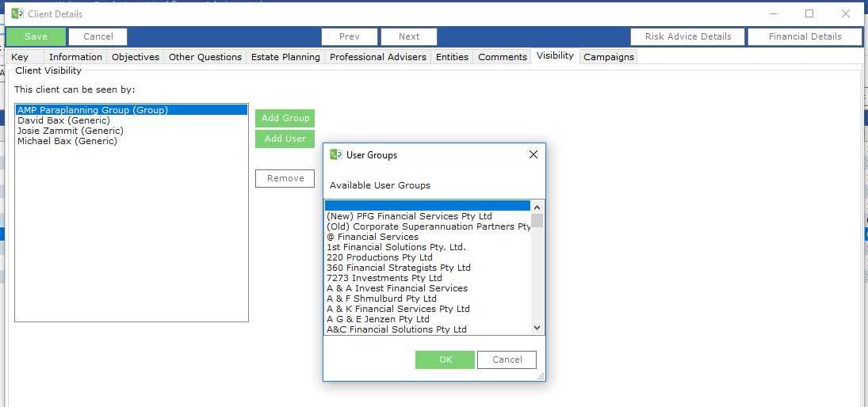Select AMP Paraplanning Group in visibility list
Screen dimensions: 868x407
click(x=93, y=110)
